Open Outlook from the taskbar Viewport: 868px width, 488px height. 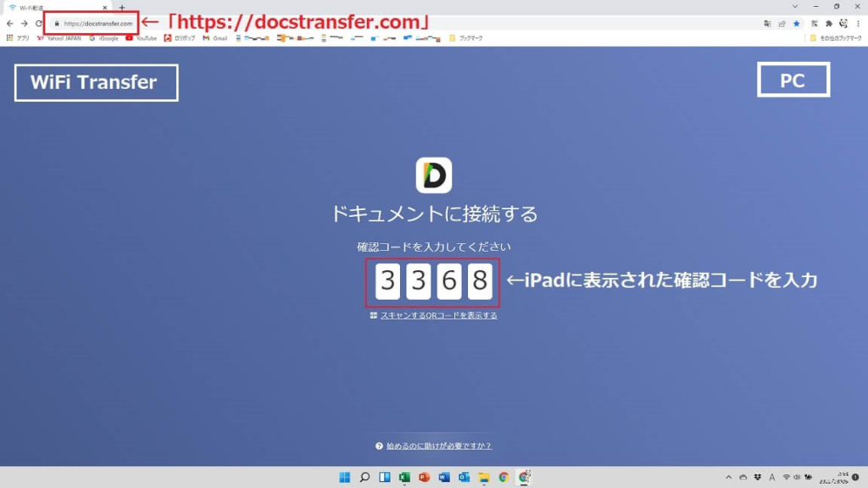(465, 477)
